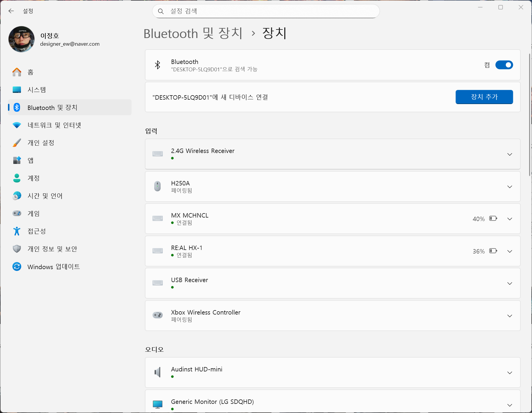Click the back arrow in Settings header
The image size is (532, 413).
[x=11, y=11]
